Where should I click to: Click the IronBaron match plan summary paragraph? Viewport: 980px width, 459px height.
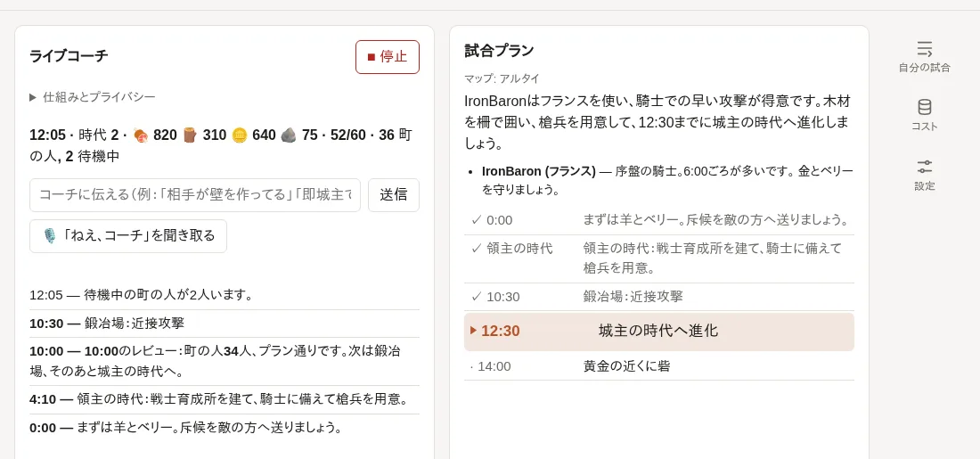[657, 122]
